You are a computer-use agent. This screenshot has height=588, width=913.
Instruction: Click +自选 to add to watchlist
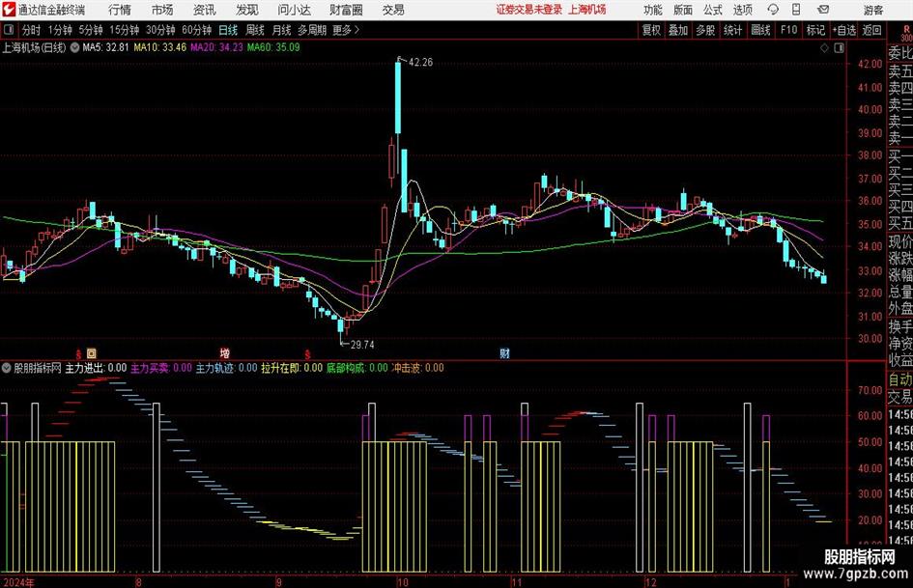pyautogui.click(x=844, y=30)
